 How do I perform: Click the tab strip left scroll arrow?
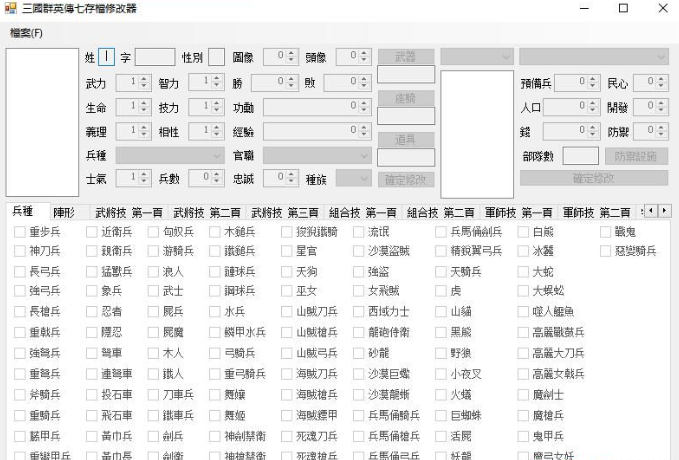(x=650, y=211)
